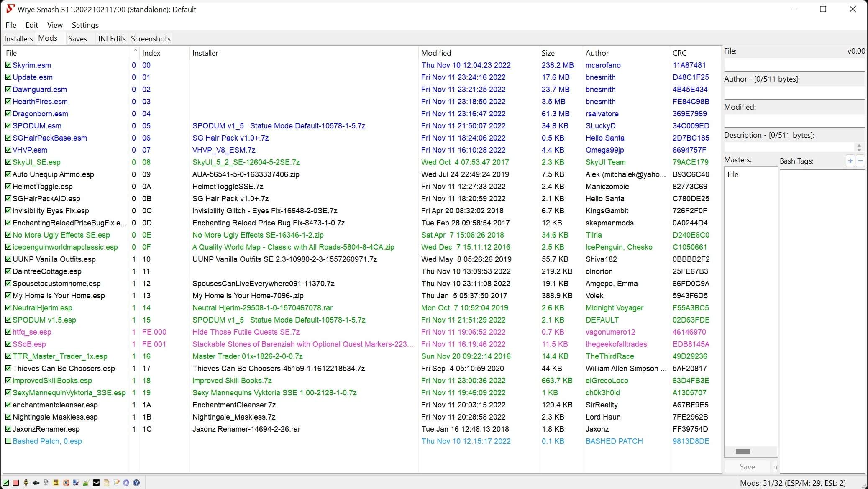Viewport: 868px width, 489px height.
Task: Click the load-order sort arrow column header
Action: pyautogui.click(x=134, y=53)
